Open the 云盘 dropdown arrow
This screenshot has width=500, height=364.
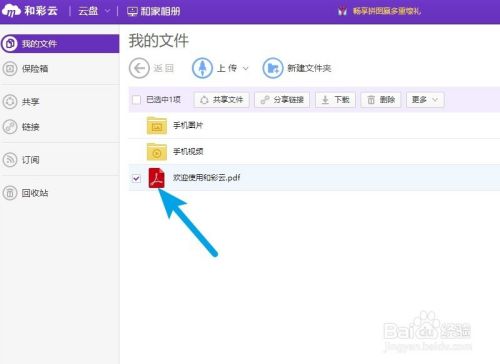(107, 11)
